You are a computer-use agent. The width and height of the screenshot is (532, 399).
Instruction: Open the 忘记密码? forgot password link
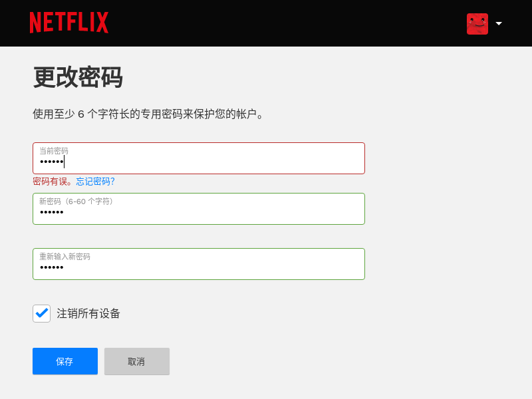(95, 182)
